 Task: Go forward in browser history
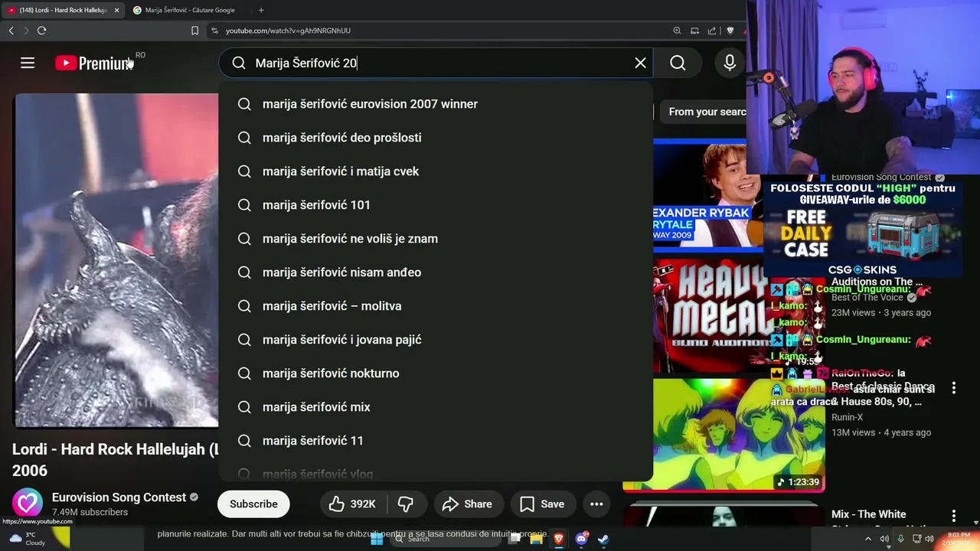(x=26, y=31)
